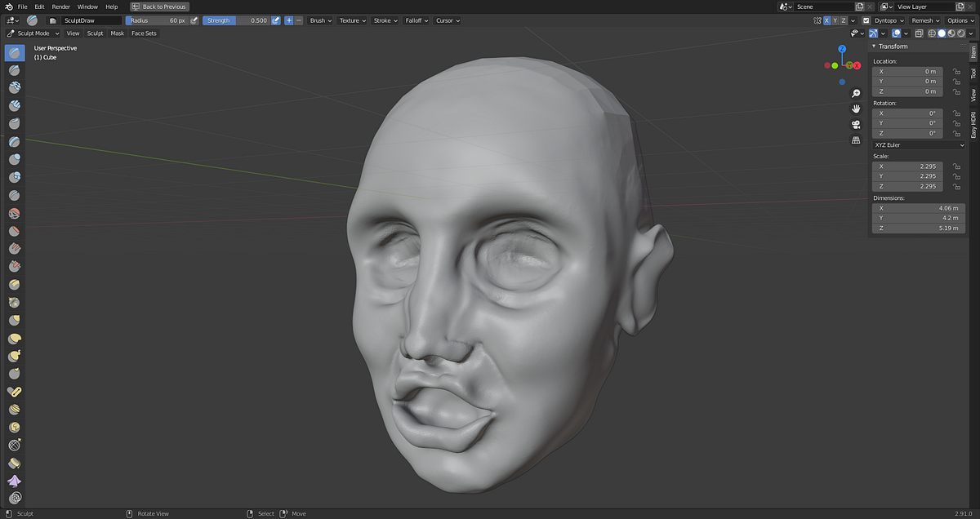Select the Blob brush tool

(15, 177)
